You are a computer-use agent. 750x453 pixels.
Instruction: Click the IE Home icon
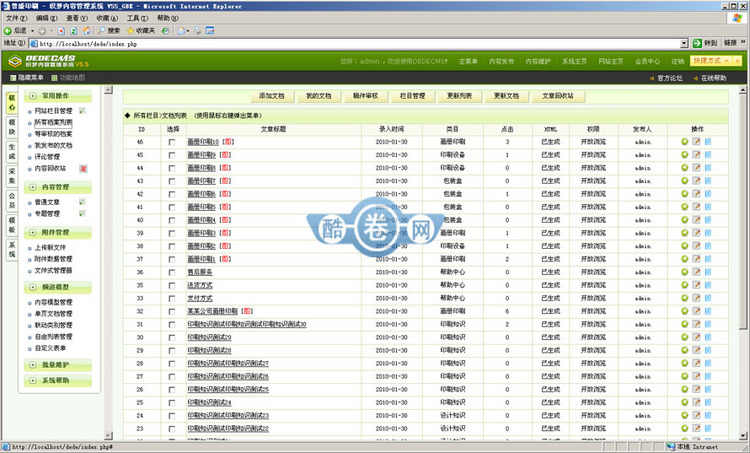87,31
